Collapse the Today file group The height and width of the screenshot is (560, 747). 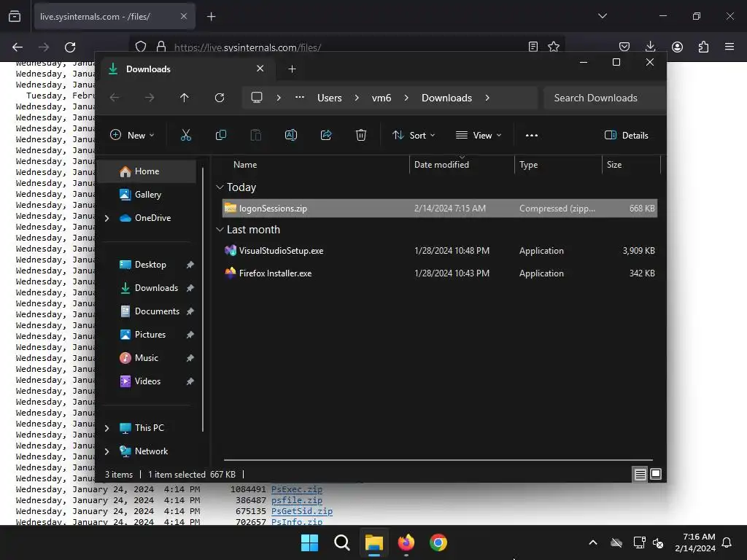click(220, 187)
